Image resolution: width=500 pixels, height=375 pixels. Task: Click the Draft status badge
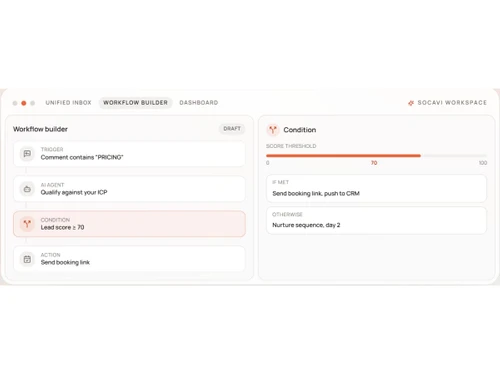(232, 129)
